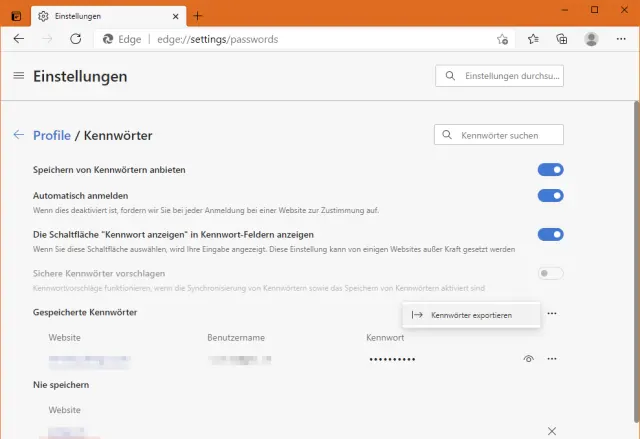
Task: Open the user profile avatar
Action: [x=591, y=39]
